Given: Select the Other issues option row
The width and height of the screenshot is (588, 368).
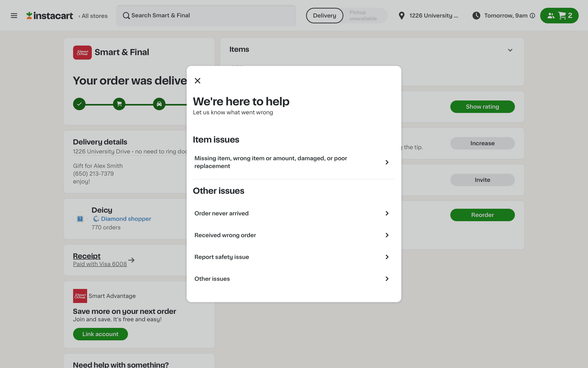Looking at the screenshot, I should coord(294,279).
